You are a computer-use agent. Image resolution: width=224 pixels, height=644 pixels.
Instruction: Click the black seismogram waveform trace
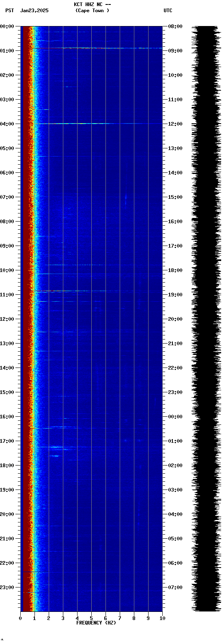coord(206,319)
